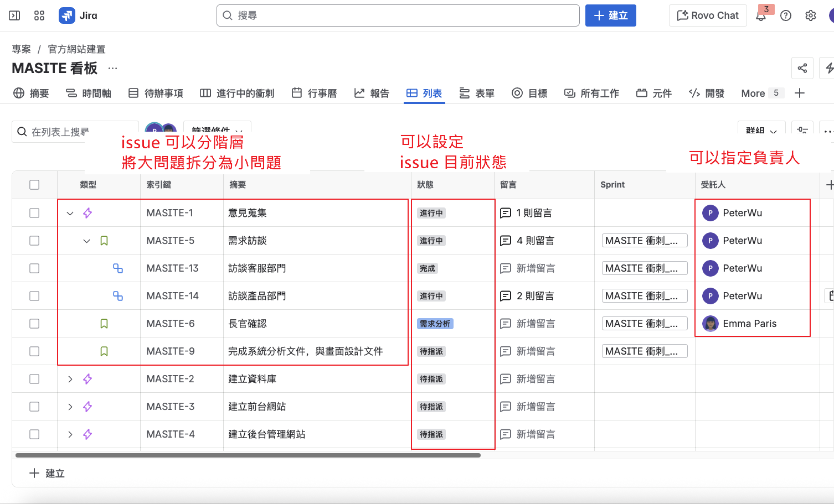Click the notifications bell icon

click(x=761, y=16)
